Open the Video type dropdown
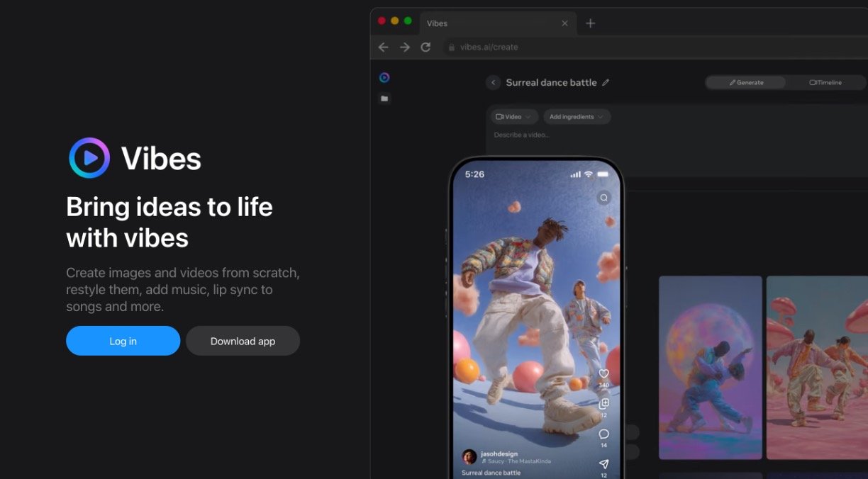Viewport: 868px width, 479px height. [513, 117]
